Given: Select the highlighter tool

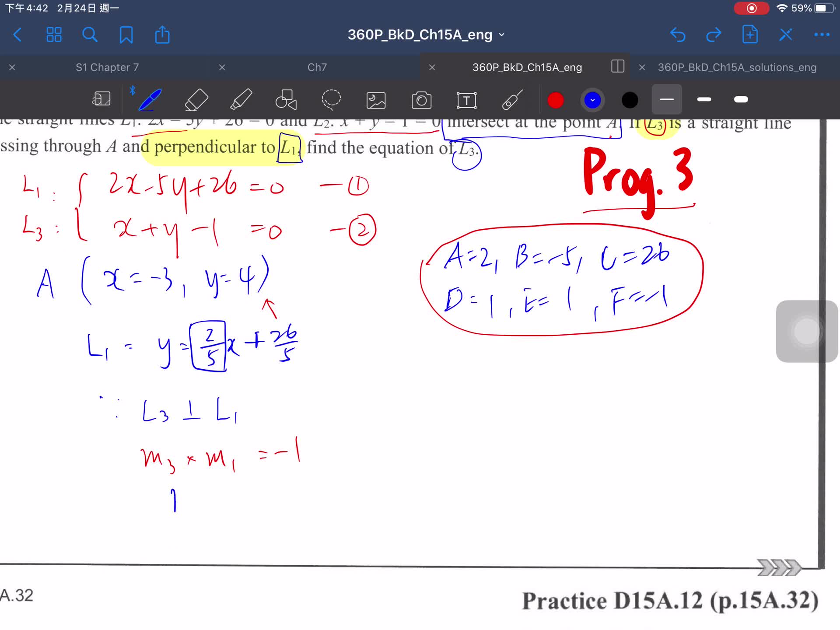Looking at the screenshot, I should [241, 100].
